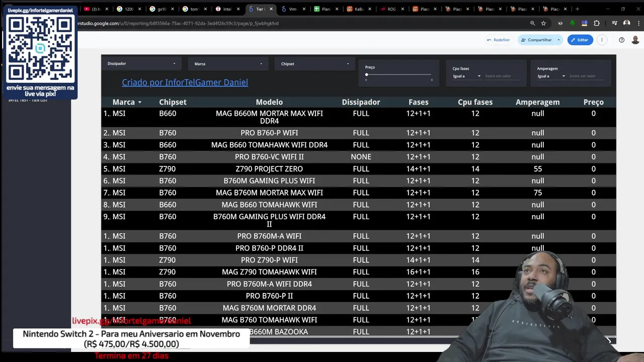Click the Redefinir reset icon button

(498, 40)
